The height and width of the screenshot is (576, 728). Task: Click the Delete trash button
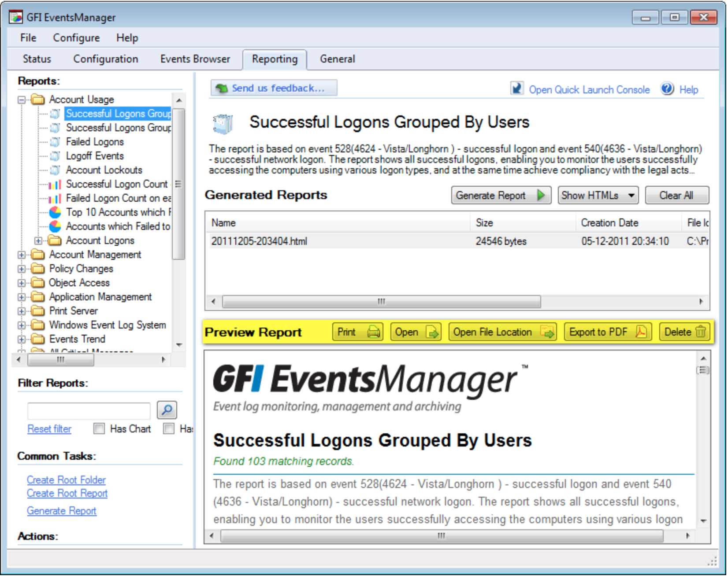click(685, 332)
